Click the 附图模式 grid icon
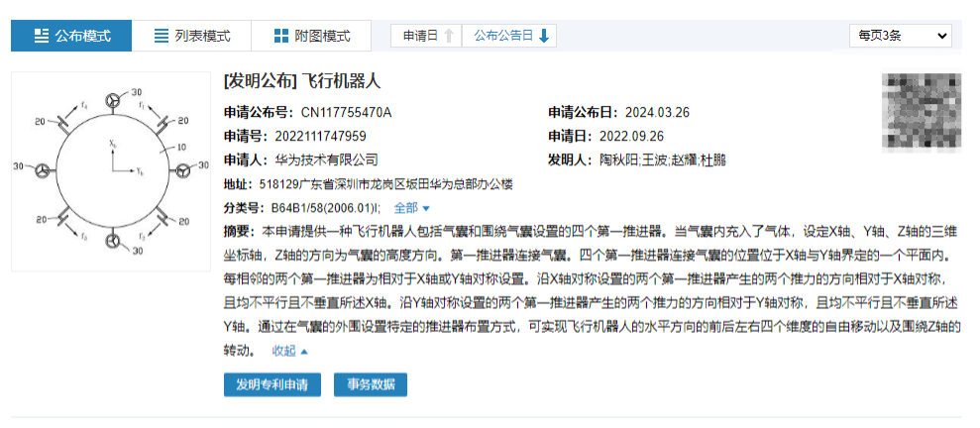 (281, 36)
